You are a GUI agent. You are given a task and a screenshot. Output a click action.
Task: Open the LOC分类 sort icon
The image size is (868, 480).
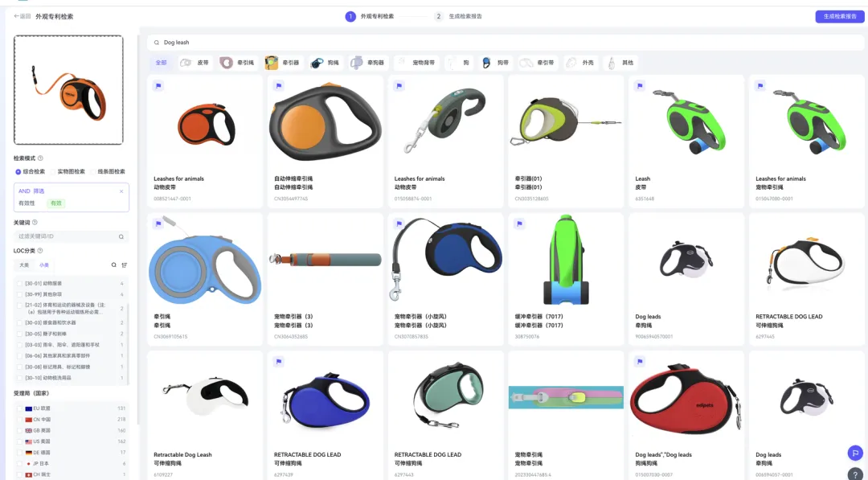[125, 265]
